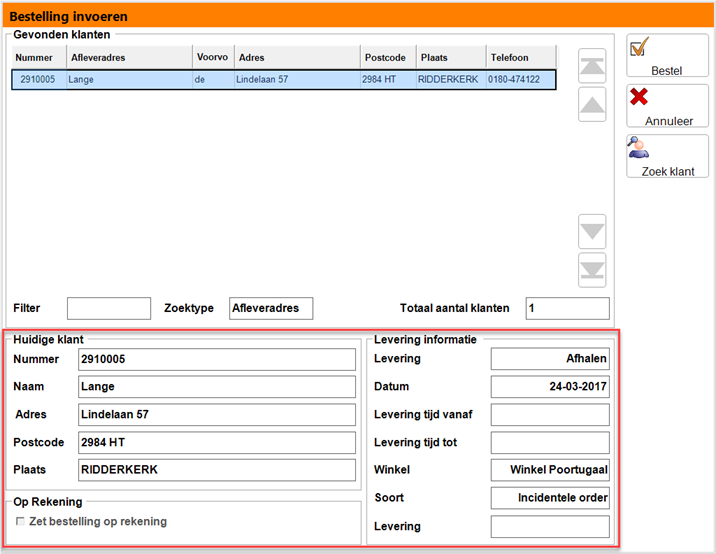The height and width of the screenshot is (554, 716).
Task: Open the Winkel field Winkel Poortugaal
Action: (x=550, y=470)
